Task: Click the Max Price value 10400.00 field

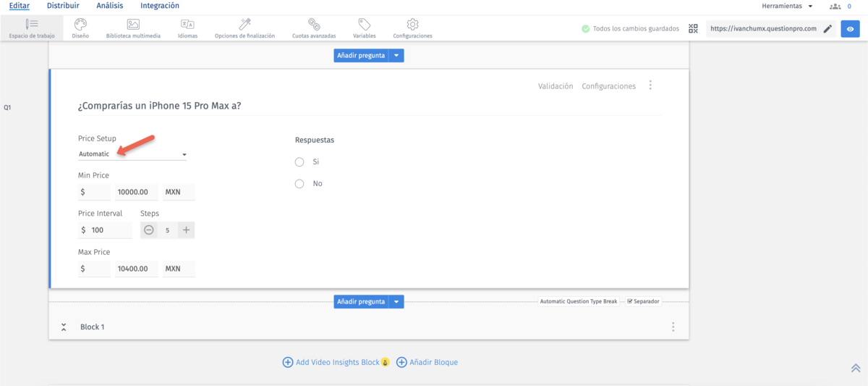Action: [x=137, y=269]
